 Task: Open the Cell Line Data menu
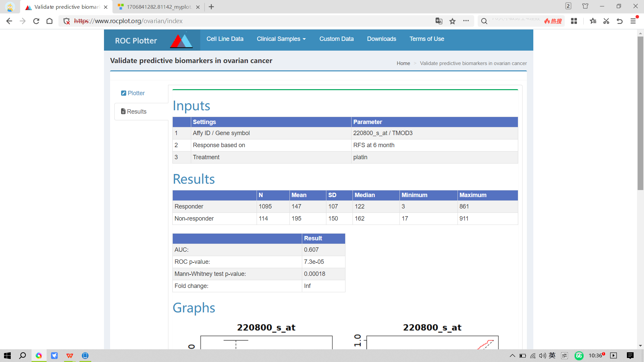(x=225, y=39)
